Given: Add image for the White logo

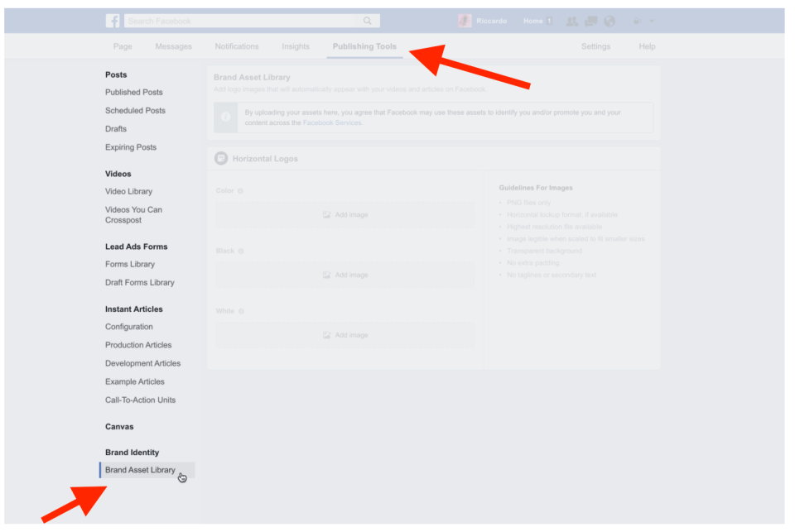Looking at the screenshot, I should pos(344,335).
